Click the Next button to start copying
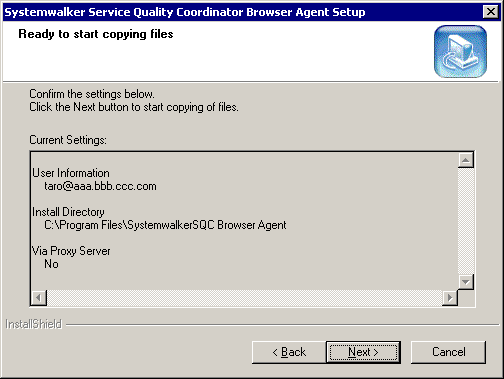The height and width of the screenshot is (379, 504). (363, 352)
